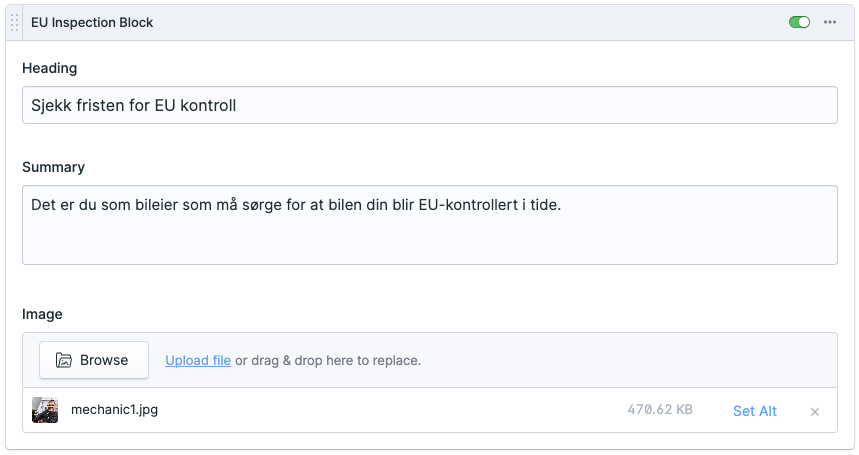Click the Summary field label
859x455 pixels.
click(53, 167)
